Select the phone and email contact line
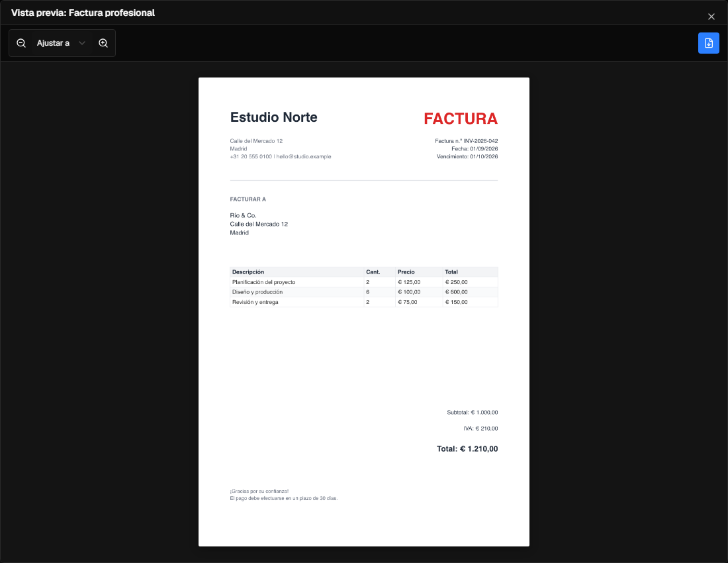The height and width of the screenshot is (563, 728). pos(281,156)
